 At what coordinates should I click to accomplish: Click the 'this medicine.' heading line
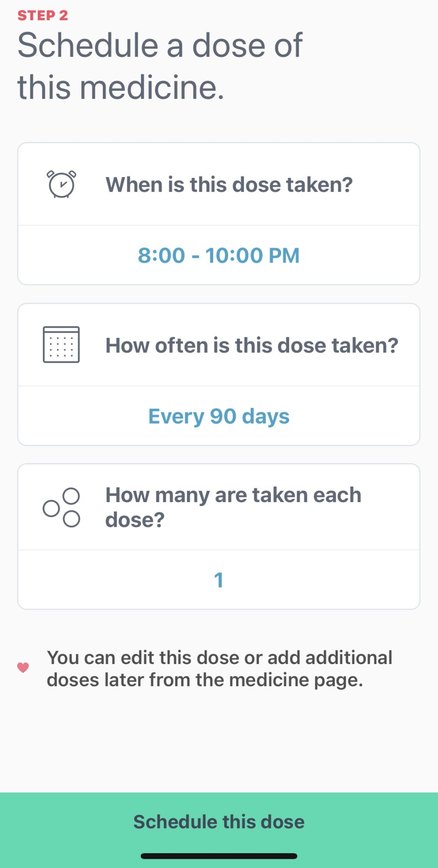tap(121, 87)
